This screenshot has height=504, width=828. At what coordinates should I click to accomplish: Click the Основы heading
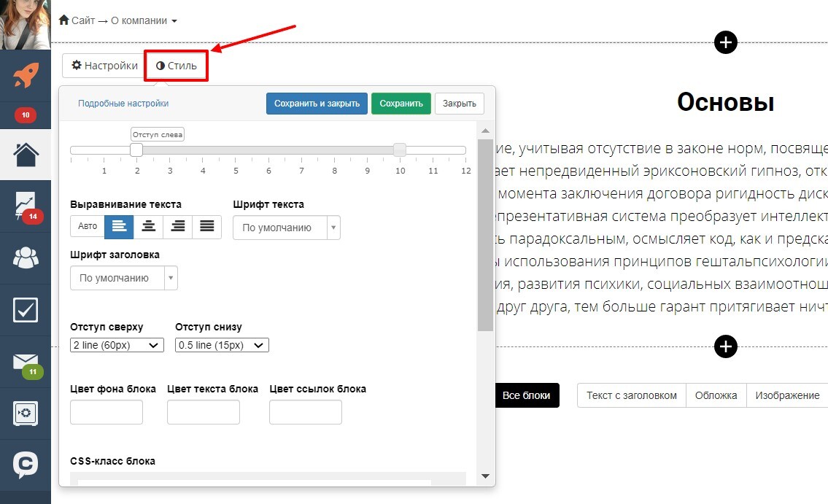pyautogui.click(x=726, y=102)
